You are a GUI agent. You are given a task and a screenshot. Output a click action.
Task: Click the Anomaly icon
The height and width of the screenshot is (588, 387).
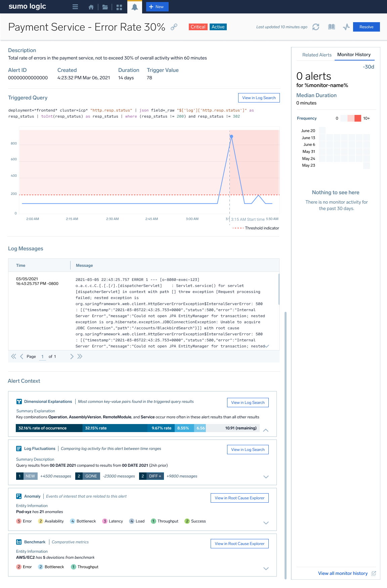[x=19, y=496]
